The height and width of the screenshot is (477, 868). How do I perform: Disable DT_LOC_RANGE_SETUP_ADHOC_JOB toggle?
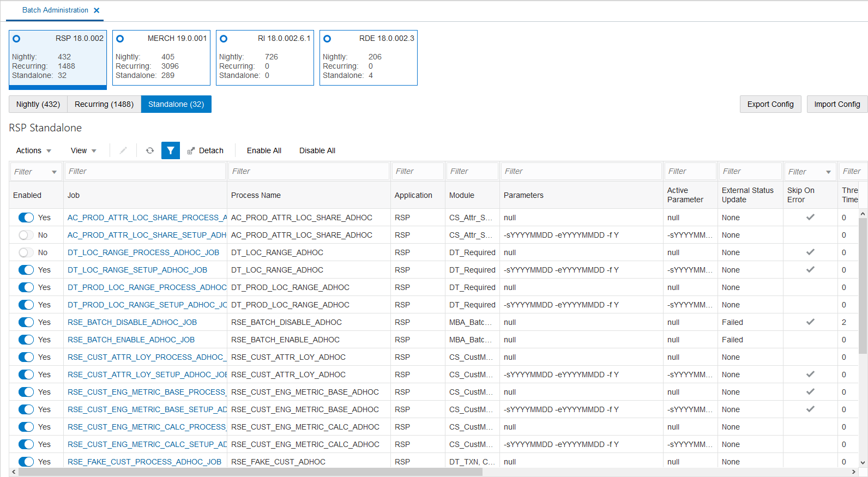tap(26, 270)
